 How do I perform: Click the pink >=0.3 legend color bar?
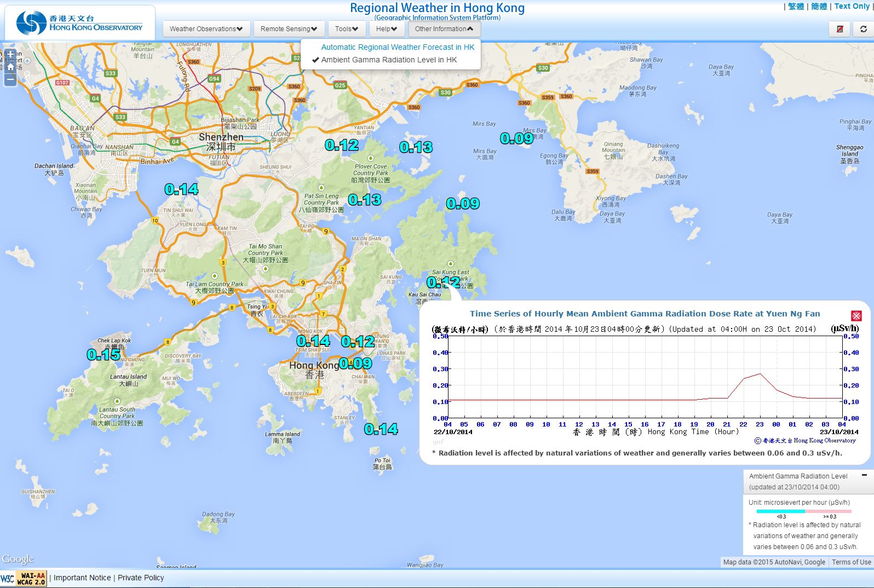coord(828,511)
